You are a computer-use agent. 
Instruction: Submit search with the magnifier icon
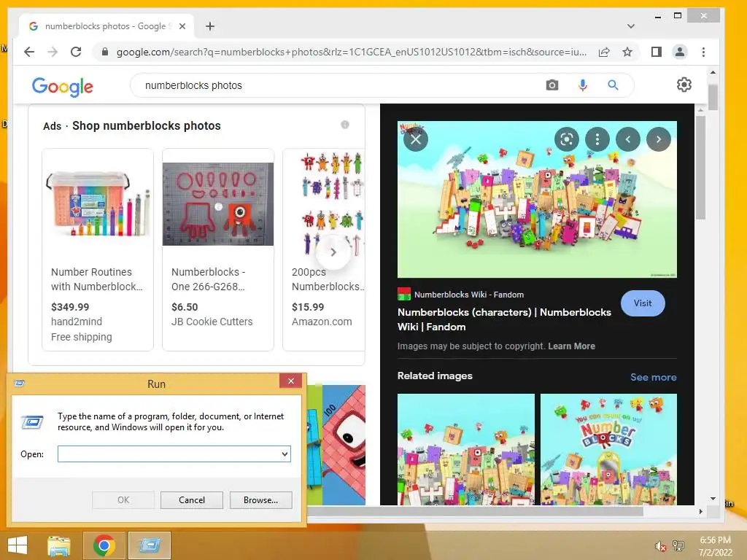[613, 85]
